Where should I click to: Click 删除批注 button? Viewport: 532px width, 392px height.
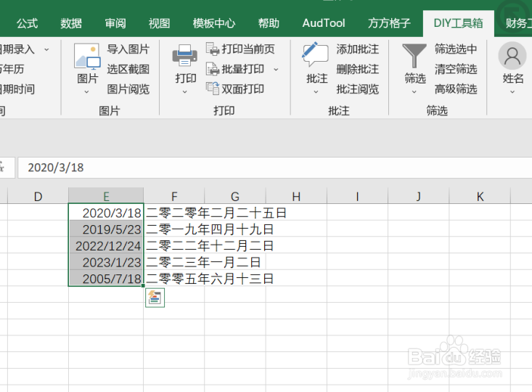358,69
